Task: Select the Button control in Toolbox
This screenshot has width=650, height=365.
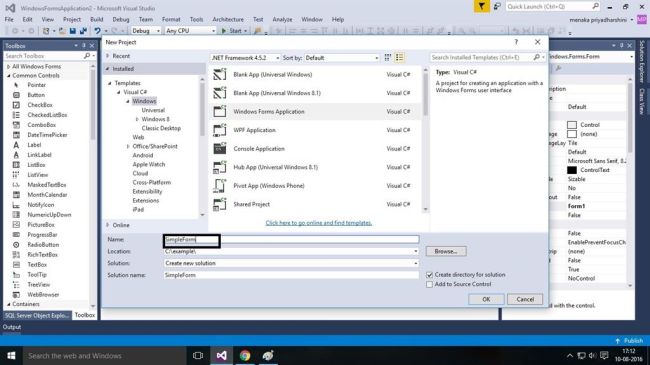Action: (36, 95)
